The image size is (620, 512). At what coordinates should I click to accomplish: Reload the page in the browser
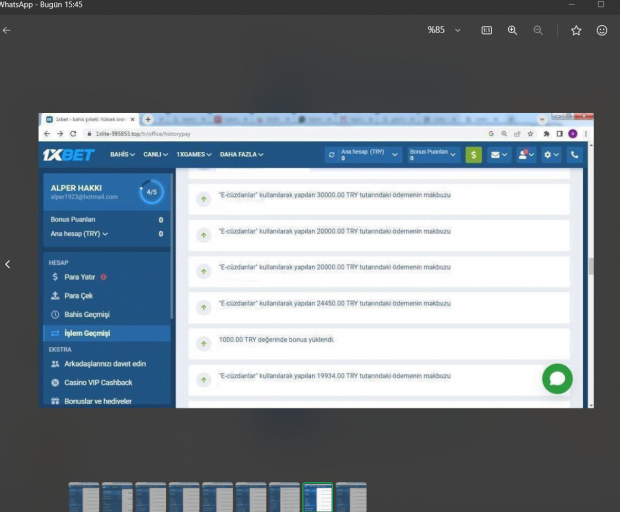click(x=73, y=134)
